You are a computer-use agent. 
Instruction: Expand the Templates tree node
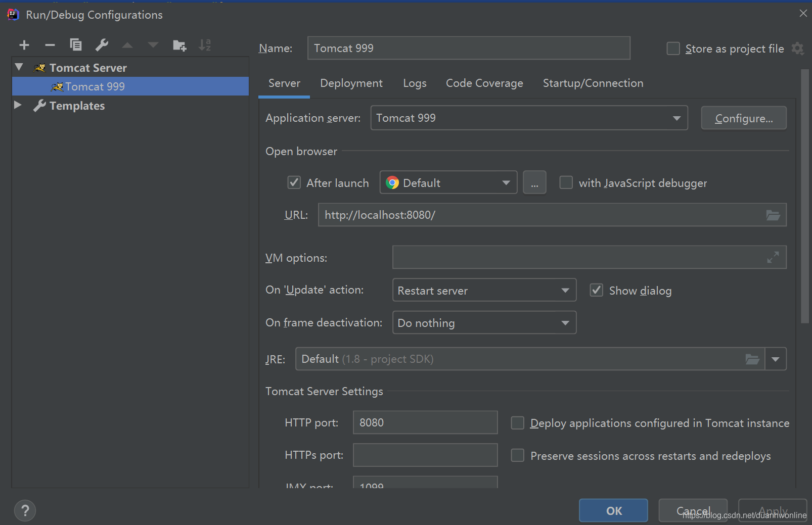tap(18, 105)
